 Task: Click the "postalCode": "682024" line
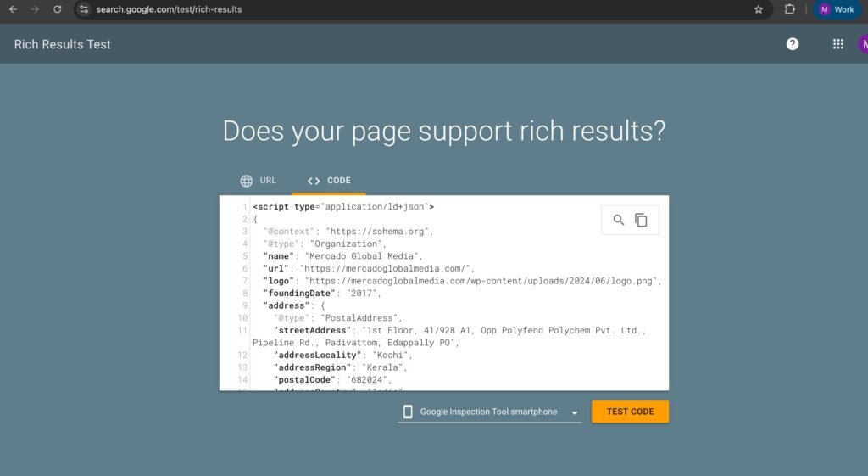(332, 379)
